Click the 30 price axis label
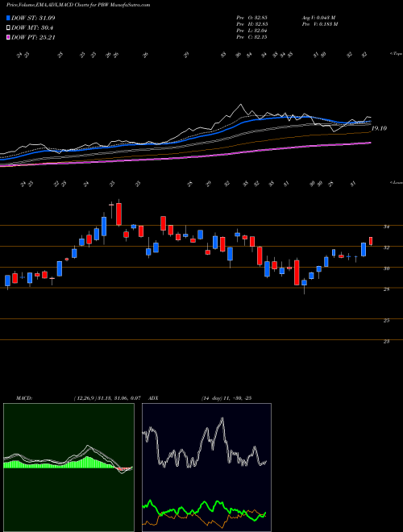 386,268
